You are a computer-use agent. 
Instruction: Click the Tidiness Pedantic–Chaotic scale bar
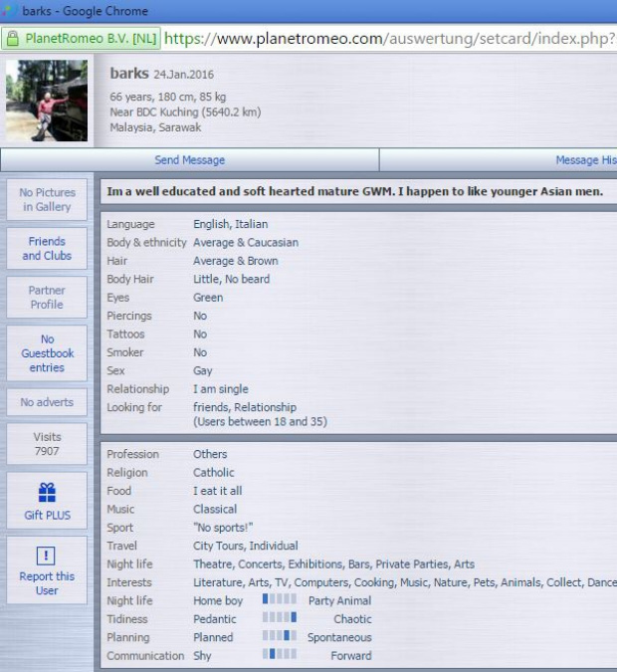click(280, 618)
